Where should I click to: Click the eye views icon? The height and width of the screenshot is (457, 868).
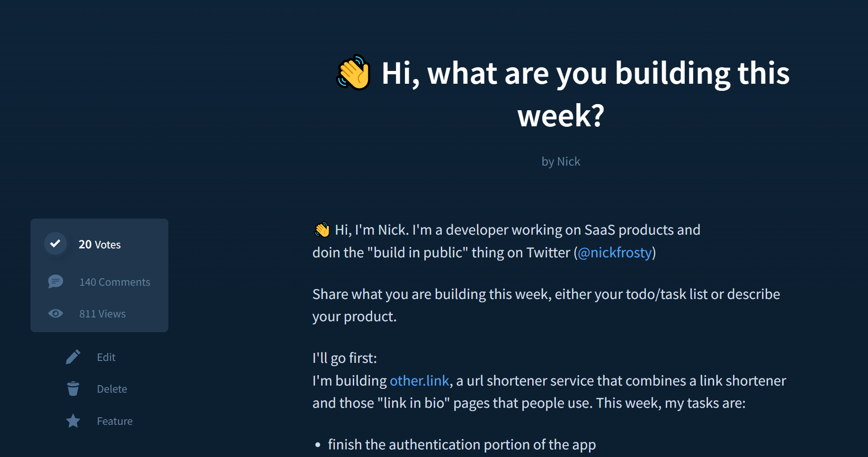[x=55, y=314]
